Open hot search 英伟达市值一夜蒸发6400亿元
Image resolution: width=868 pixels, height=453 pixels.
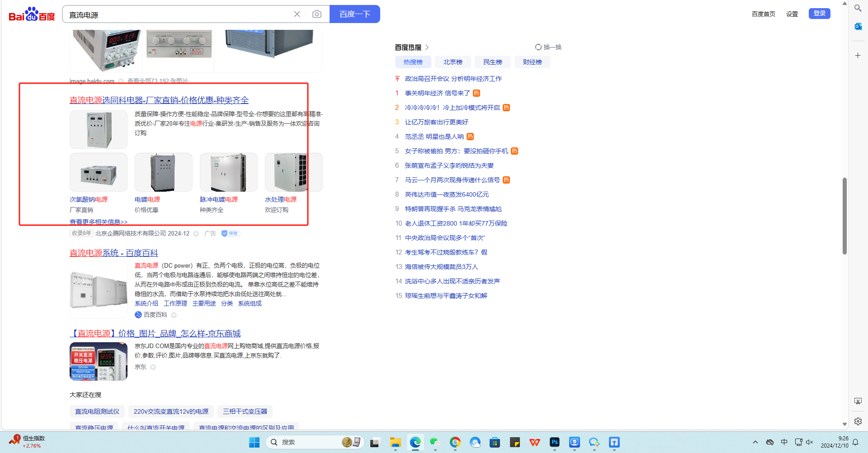[x=447, y=194]
